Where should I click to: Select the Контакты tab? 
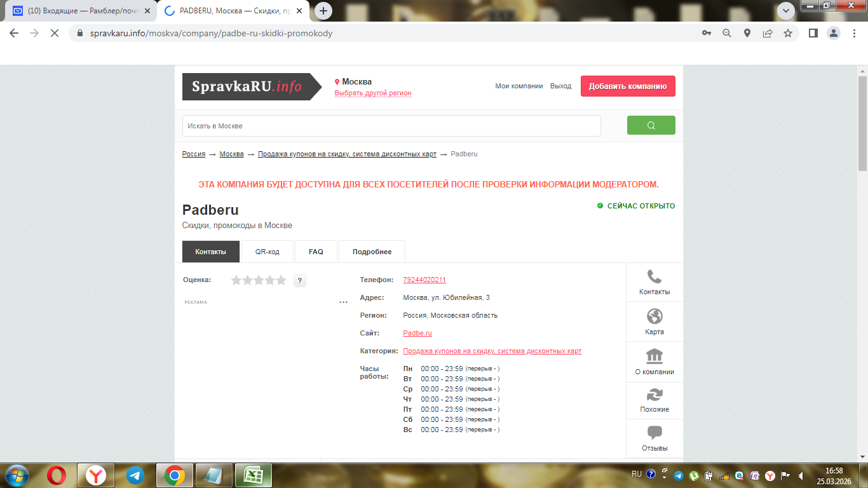click(211, 252)
